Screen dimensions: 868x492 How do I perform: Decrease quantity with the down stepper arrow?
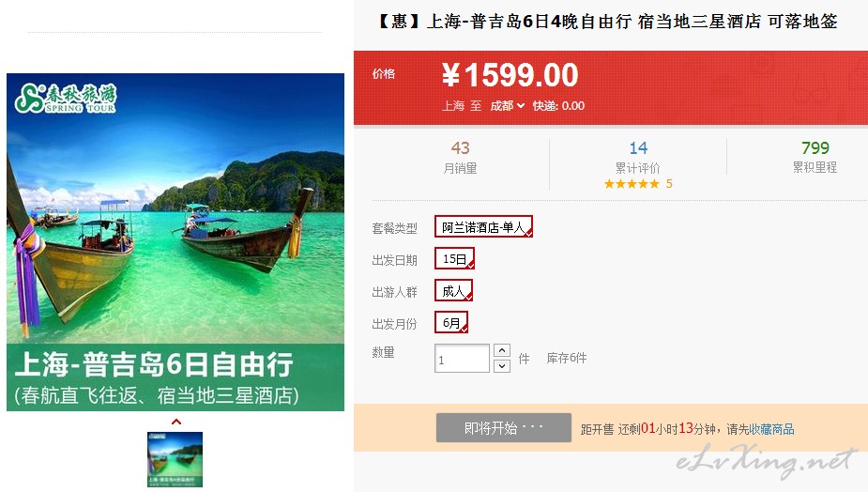501,365
